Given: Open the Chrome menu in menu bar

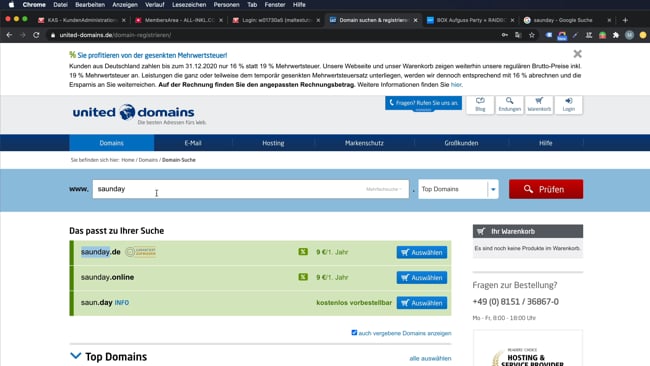Looking at the screenshot, I should click(x=34, y=5).
